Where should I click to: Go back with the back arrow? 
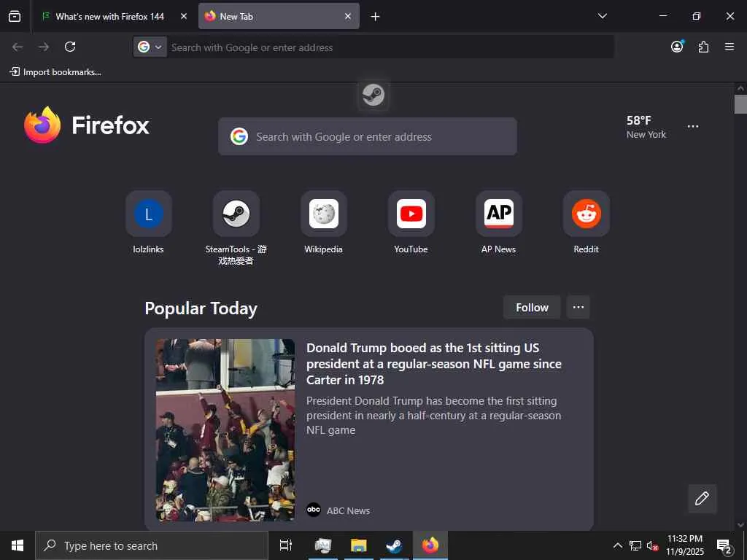(18, 47)
